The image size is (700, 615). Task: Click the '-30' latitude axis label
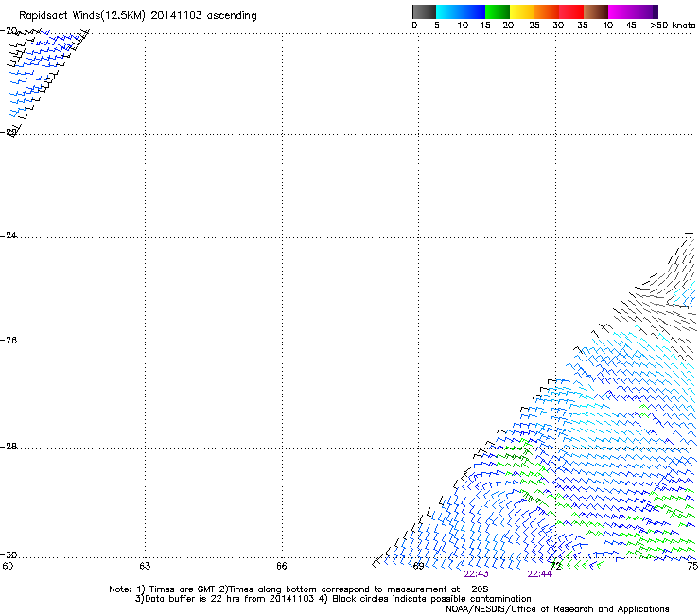pos(9,554)
